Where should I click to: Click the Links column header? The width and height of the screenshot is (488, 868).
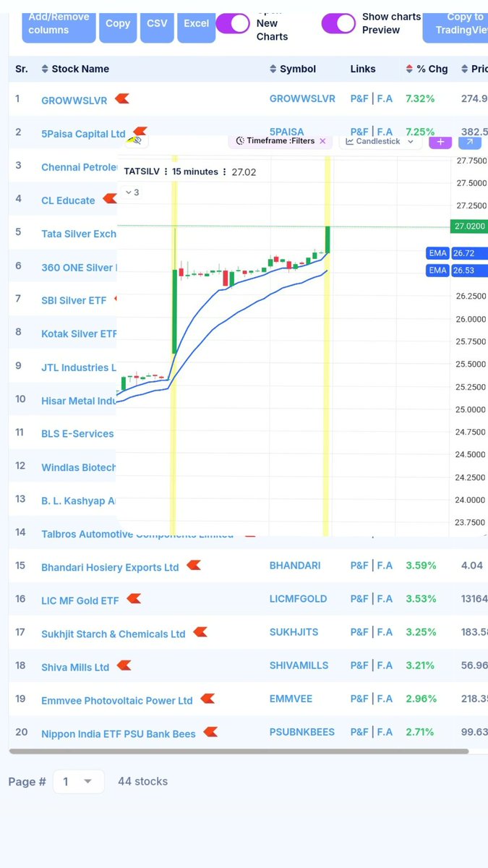(363, 69)
